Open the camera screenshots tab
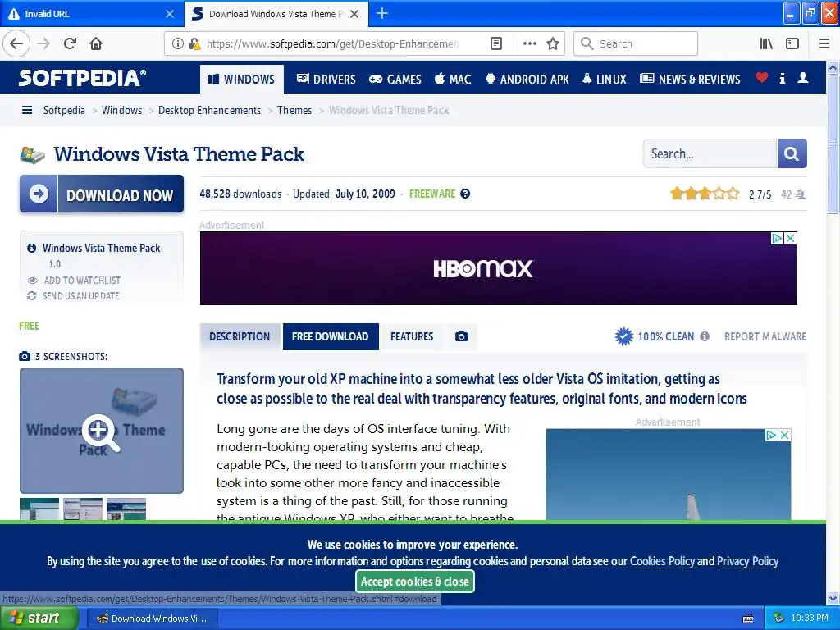 coord(461,336)
